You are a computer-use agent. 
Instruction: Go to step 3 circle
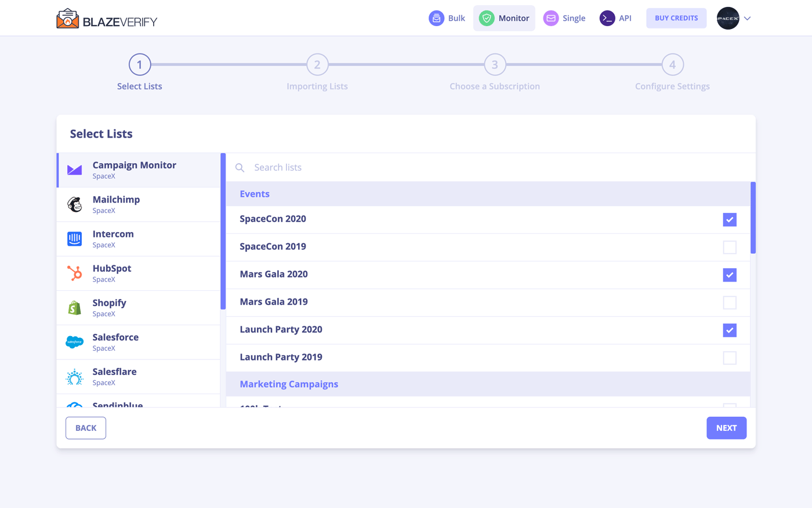[x=495, y=64]
